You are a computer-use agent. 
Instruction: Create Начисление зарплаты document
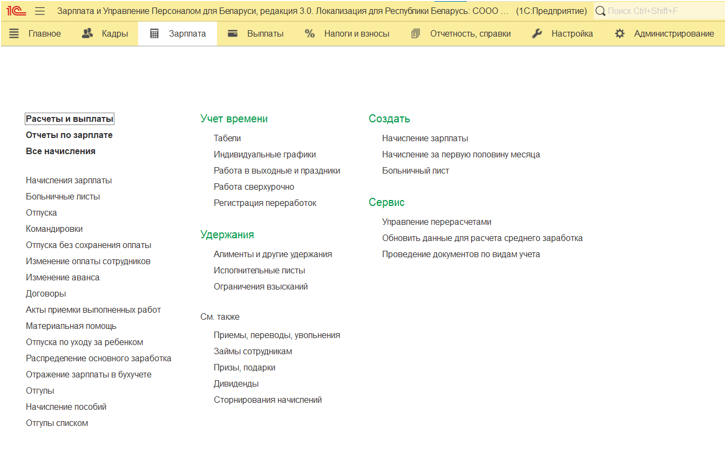pos(425,138)
